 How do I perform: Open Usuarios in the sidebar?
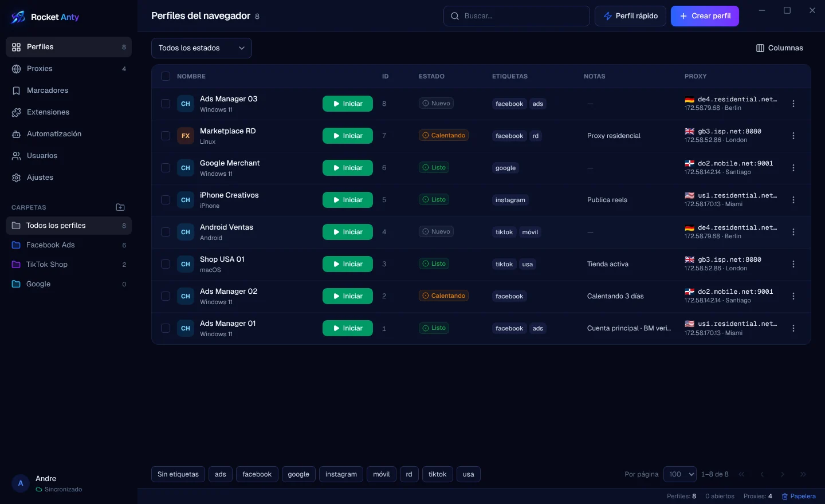point(69,156)
